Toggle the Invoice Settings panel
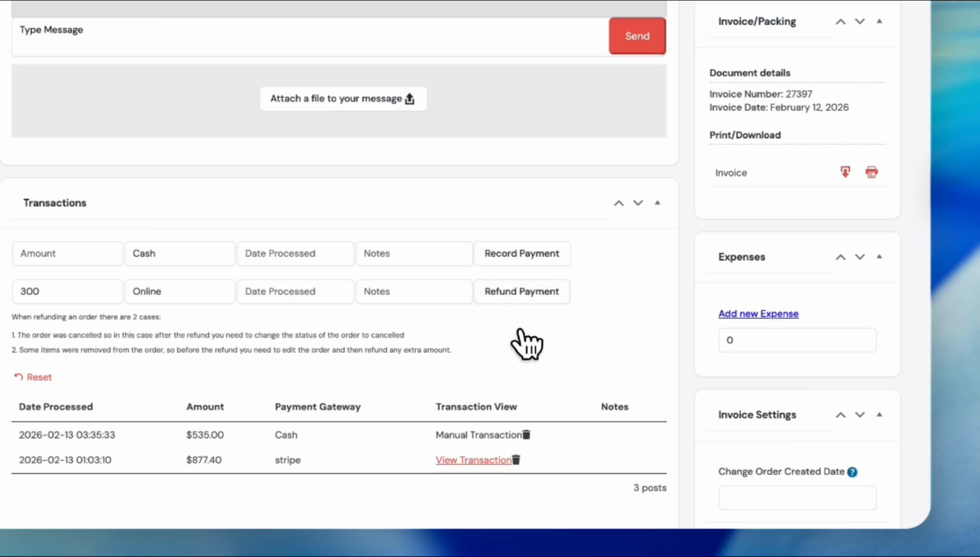Screen dimensions: 980x557 (879, 415)
